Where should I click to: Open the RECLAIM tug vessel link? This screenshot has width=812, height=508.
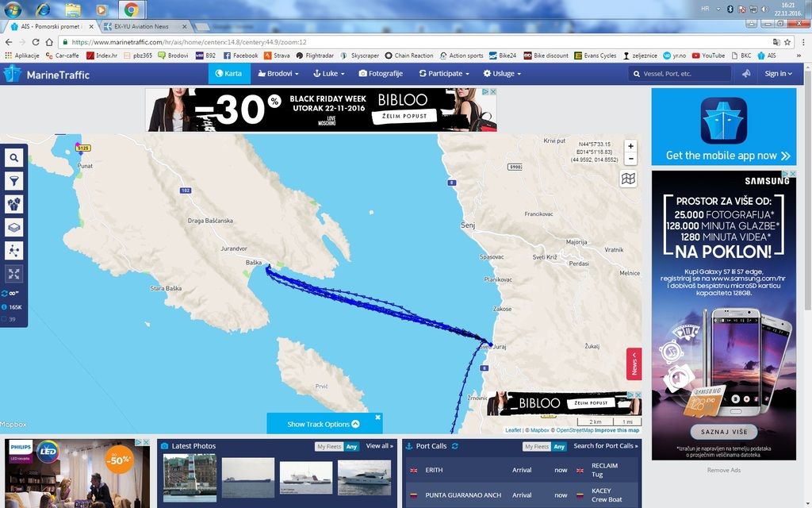point(604,465)
